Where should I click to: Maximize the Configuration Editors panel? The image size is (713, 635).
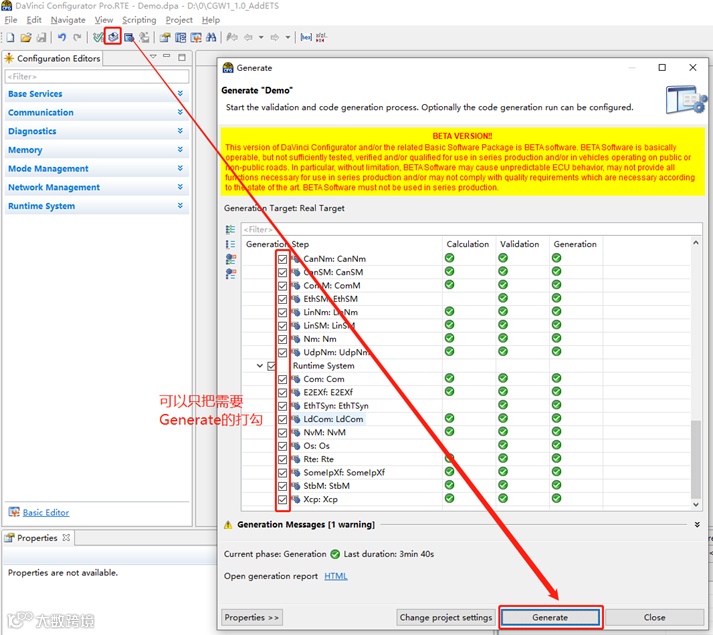[x=182, y=57]
